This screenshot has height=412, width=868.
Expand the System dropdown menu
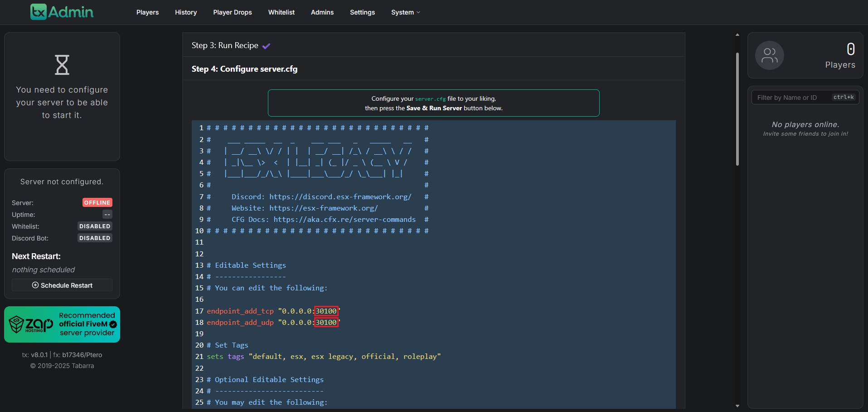(x=405, y=12)
